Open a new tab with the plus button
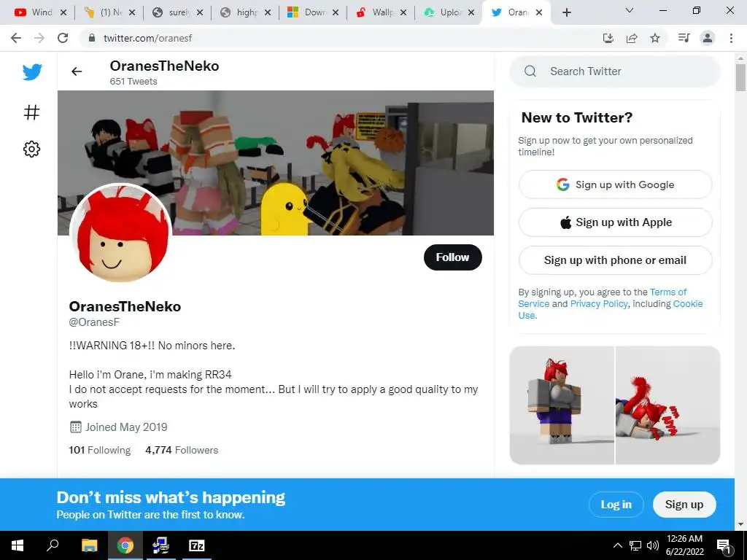The height and width of the screenshot is (560, 747). tap(566, 13)
